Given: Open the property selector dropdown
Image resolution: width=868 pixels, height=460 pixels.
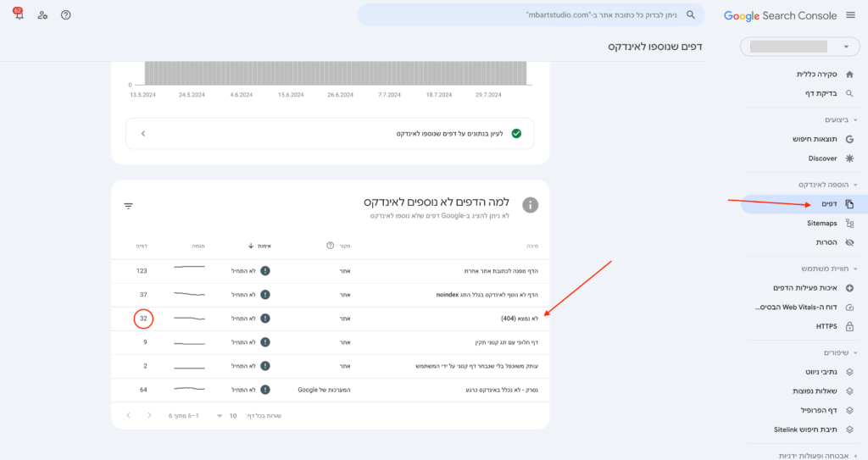Looking at the screenshot, I should coord(800,47).
